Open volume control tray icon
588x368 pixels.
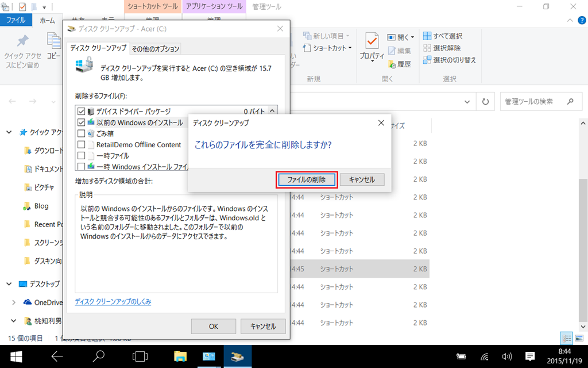click(507, 356)
